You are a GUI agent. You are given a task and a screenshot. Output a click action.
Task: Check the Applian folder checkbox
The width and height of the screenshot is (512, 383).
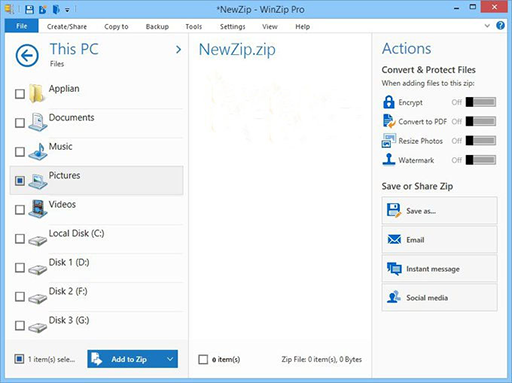(x=20, y=94)
